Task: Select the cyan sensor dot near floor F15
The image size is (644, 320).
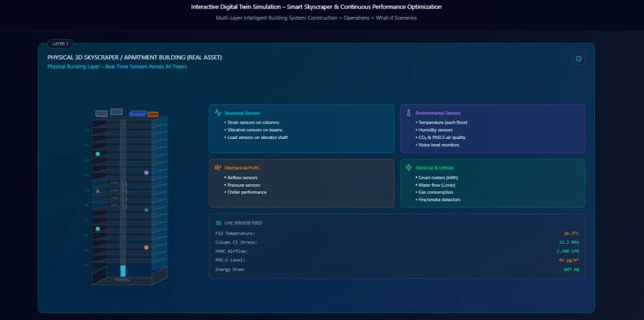Action: click(97, 153)
